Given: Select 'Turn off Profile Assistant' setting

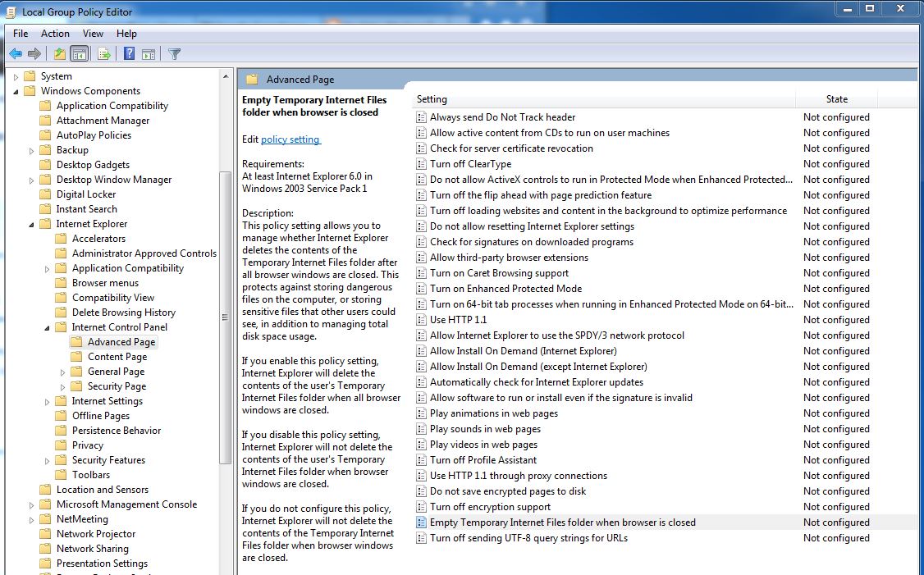Looking at the screenshot, I should tap(483, 460).
